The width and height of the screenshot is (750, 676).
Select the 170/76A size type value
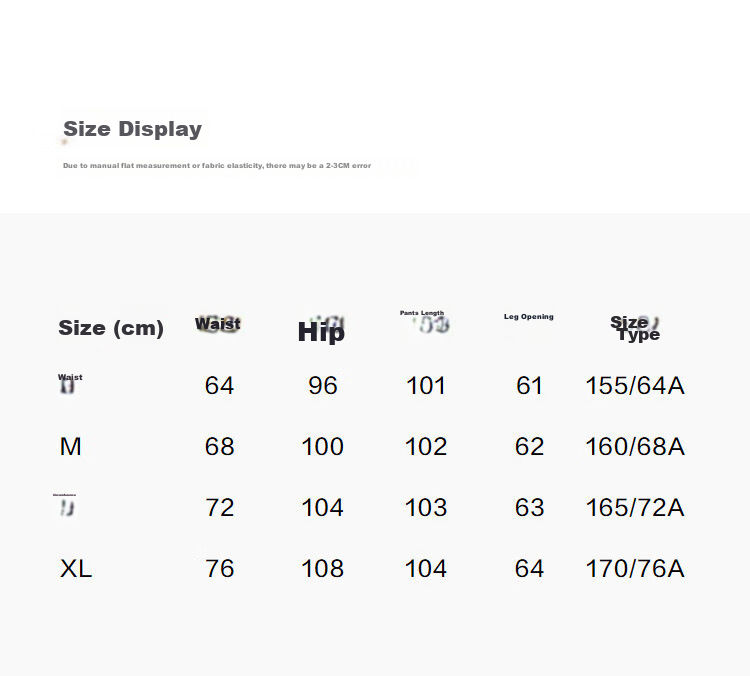pos(635,568)
